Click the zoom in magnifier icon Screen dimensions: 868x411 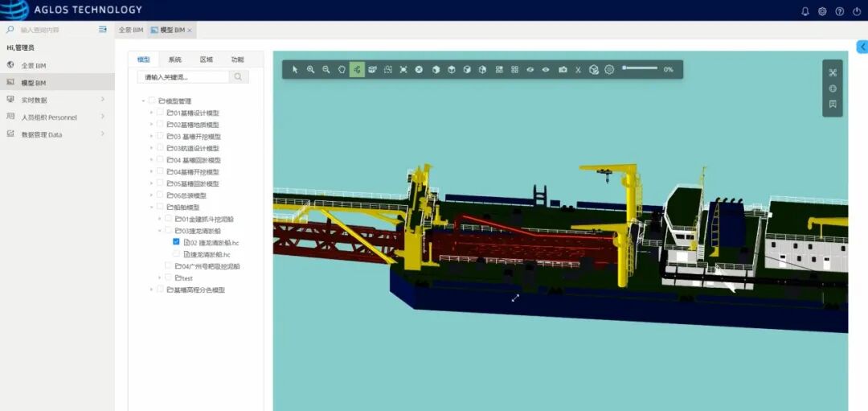point(310,70)
